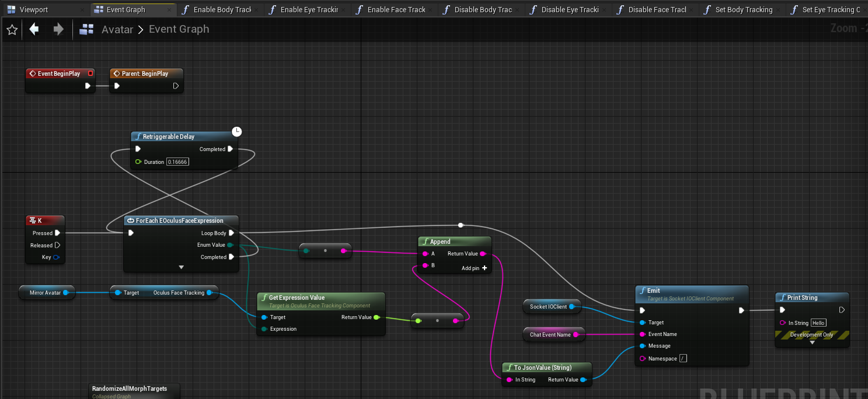Click the K node Released exec pin
This screenshot has width=868, height=399.
[57, 245]
